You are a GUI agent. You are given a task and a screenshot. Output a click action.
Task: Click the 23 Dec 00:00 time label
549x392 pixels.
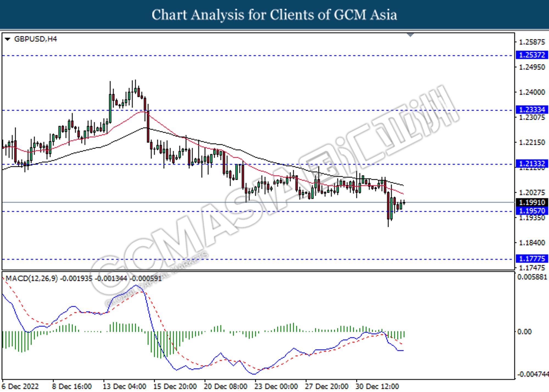tap(276, 387)
